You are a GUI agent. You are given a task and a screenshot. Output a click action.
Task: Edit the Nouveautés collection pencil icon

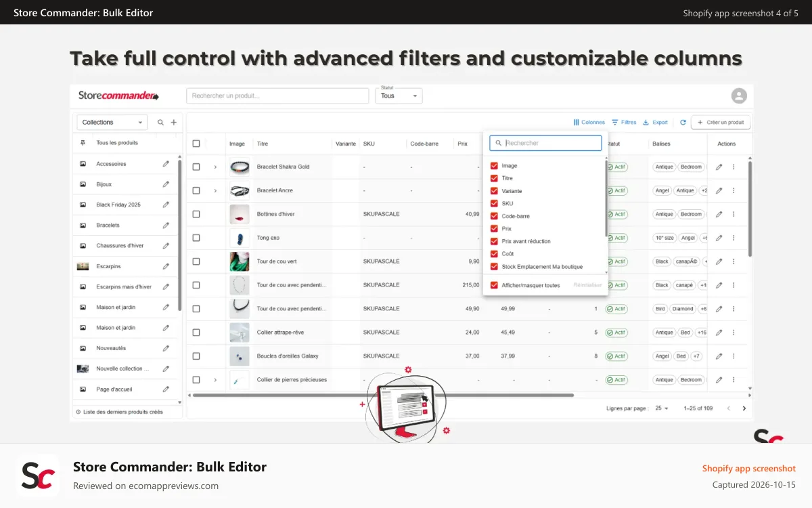click(x=166, y=348)
